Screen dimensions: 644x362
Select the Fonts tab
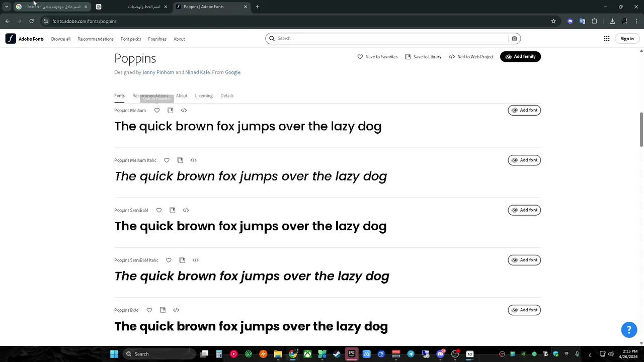click(x=119, y=96)
